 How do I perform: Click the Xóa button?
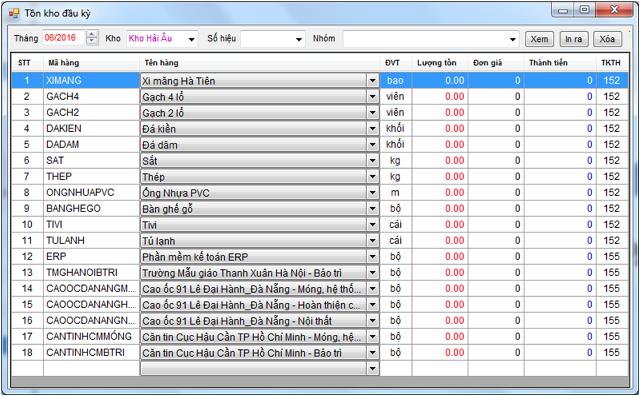[607, 39]
